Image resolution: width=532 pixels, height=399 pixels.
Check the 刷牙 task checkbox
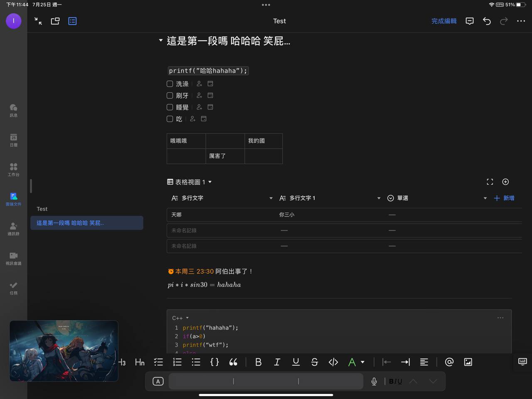(x=170, y=96)
